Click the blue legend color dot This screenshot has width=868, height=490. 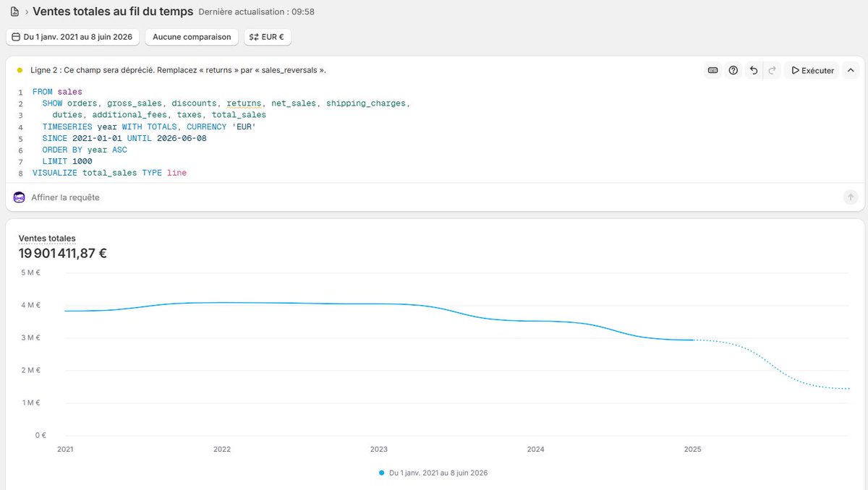click(x=382, y=473)
